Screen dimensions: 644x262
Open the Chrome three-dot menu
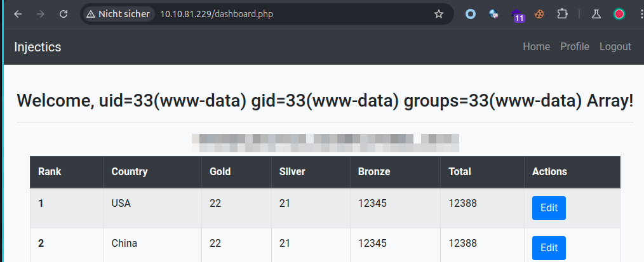(639, 14)
